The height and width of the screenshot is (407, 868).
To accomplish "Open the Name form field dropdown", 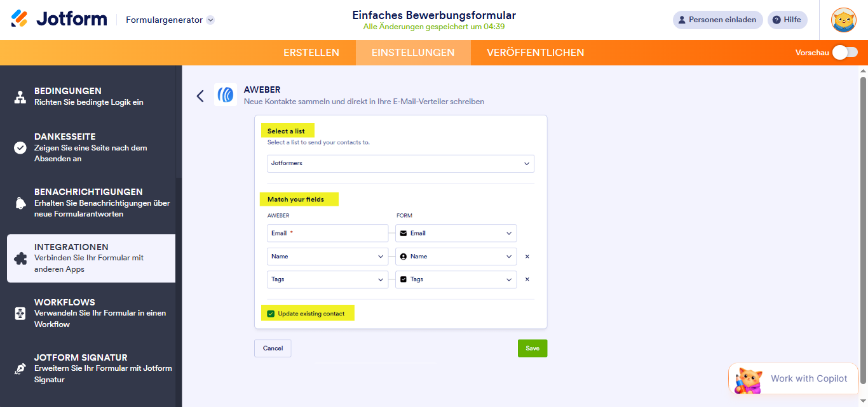I will coord(456,256).
